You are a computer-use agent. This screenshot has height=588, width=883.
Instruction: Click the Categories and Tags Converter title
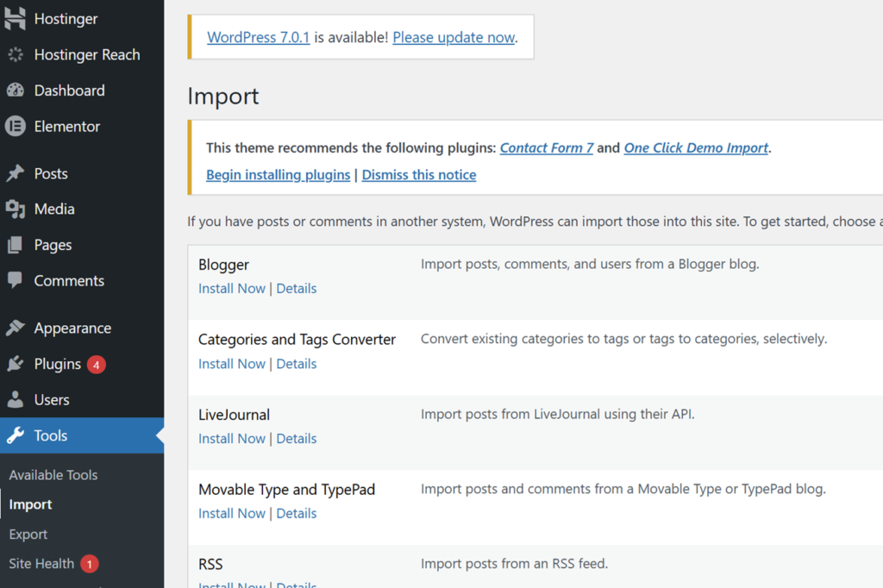pos(297,340)
